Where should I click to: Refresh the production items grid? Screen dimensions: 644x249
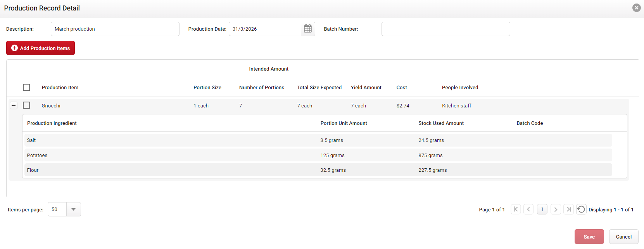point(581,209)
